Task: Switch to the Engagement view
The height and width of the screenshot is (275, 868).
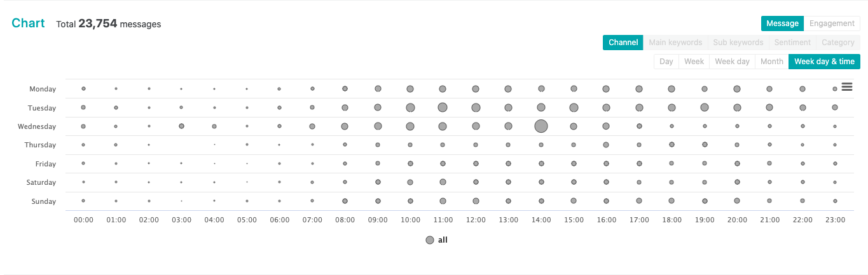Action: [x=832, y=23]
